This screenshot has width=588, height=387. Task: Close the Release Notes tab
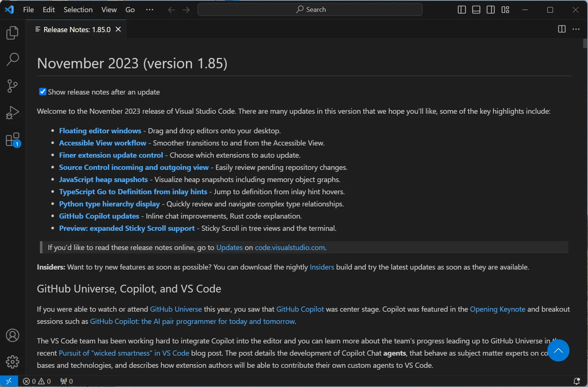[x=118, y=29]
